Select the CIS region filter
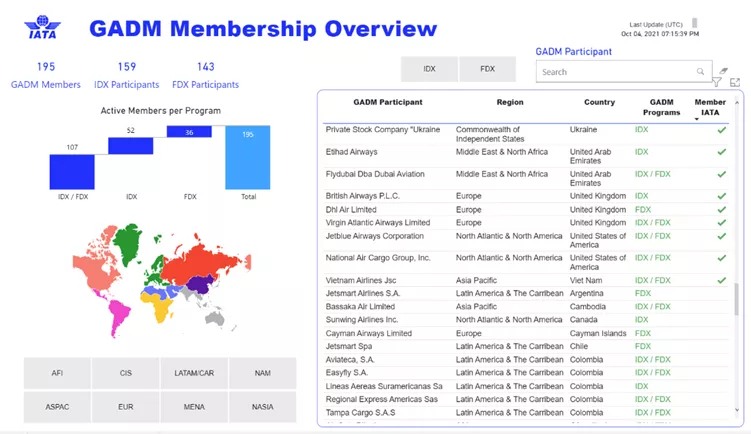 (125, 373)
